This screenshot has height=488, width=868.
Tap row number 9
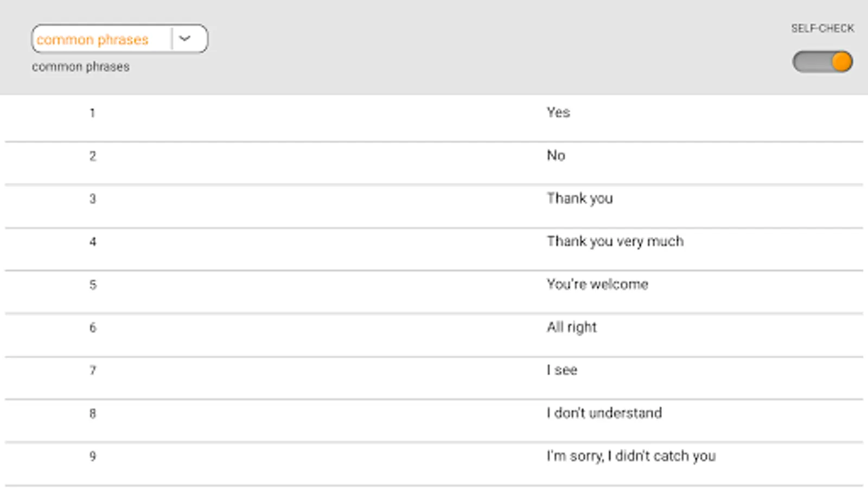[93, 457]
